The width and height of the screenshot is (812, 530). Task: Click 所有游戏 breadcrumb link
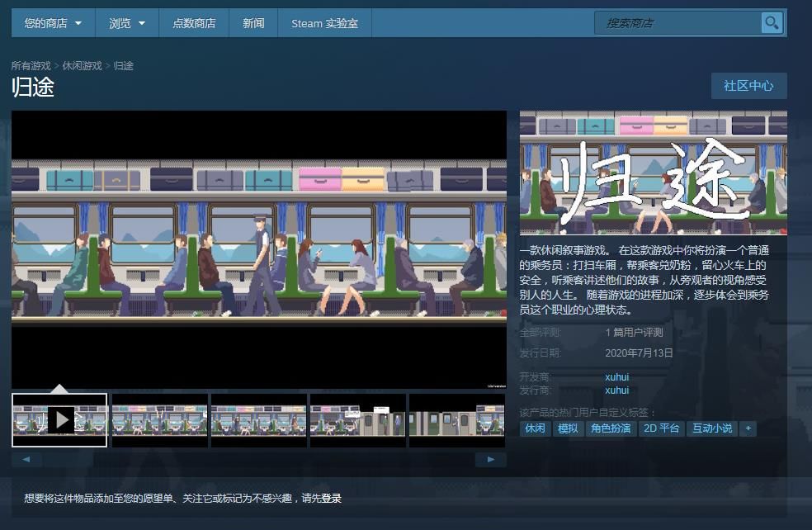(x=31, y=66)
